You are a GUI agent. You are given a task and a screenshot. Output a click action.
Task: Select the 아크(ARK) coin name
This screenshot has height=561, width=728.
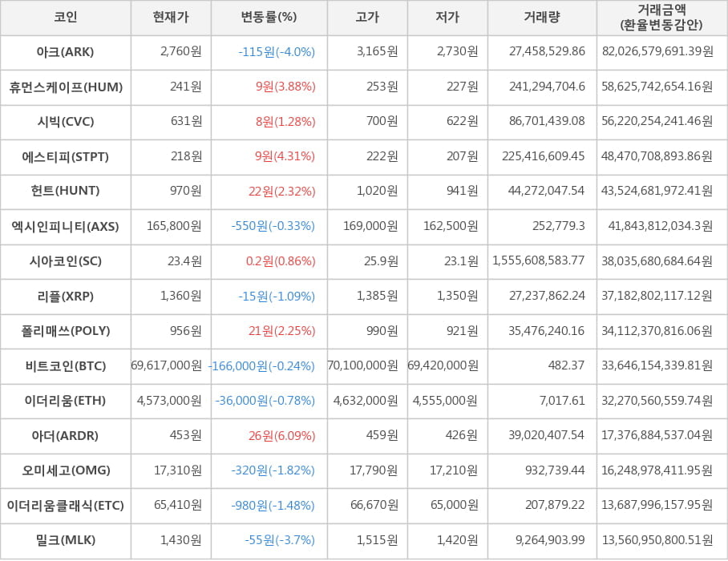66,51
